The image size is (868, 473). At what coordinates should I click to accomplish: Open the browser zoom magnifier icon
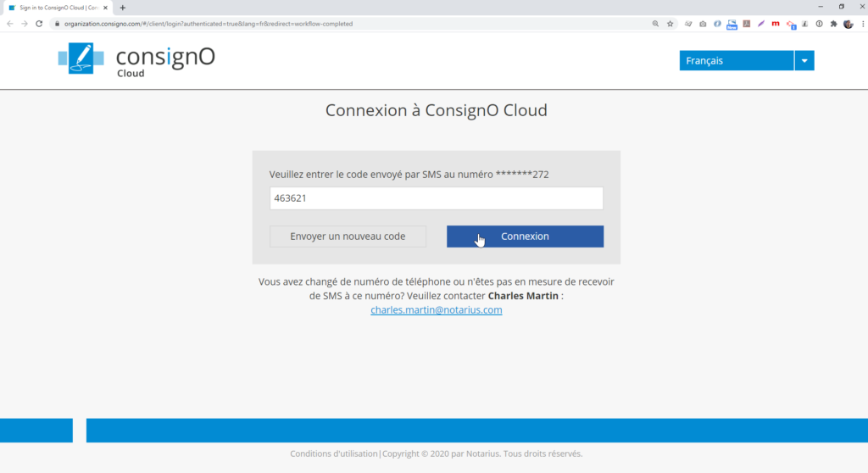coord(655,24)
